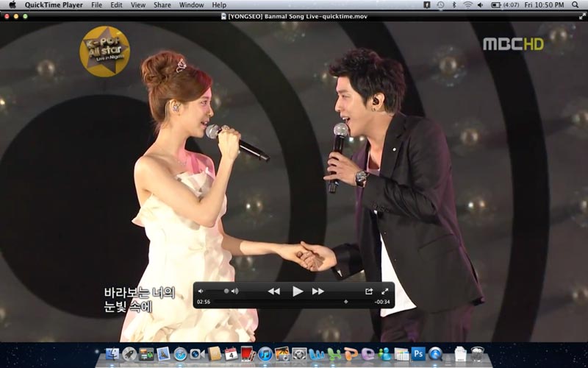This screenshot has height=368, width=588.
Task: Open the Trash in the Dock
Action: pyautogui.click(x=477, y=354)
